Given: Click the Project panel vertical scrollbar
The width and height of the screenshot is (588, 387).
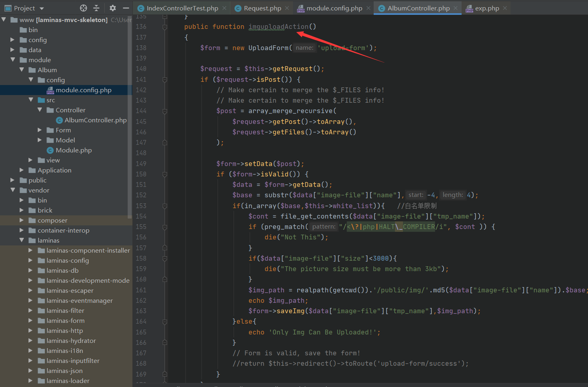Looking at the screenshot, I should pyautogui.click(x=130, y=117).
